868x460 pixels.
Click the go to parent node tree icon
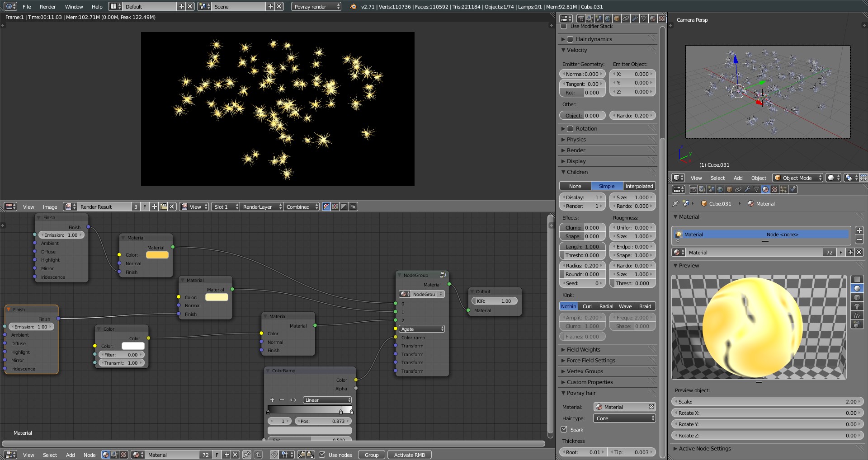point(258,455)
